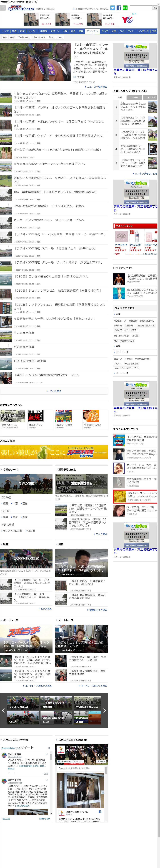Viewport: 160px width, 868px height.
Task: Switch ranking to the おすすめ tab
Action: tap(151, 97)
